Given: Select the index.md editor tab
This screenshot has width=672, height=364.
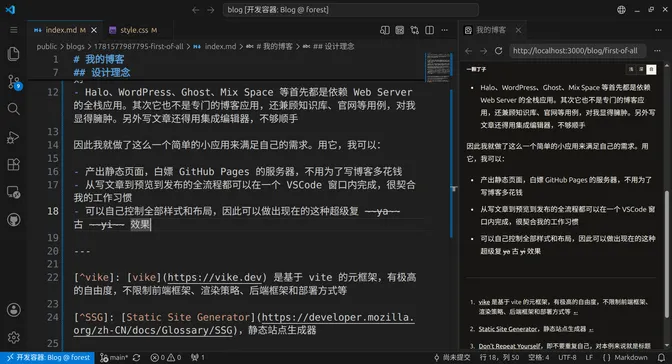Looking at the screenshot, I should pyautogui.click(x=61, y=30).
